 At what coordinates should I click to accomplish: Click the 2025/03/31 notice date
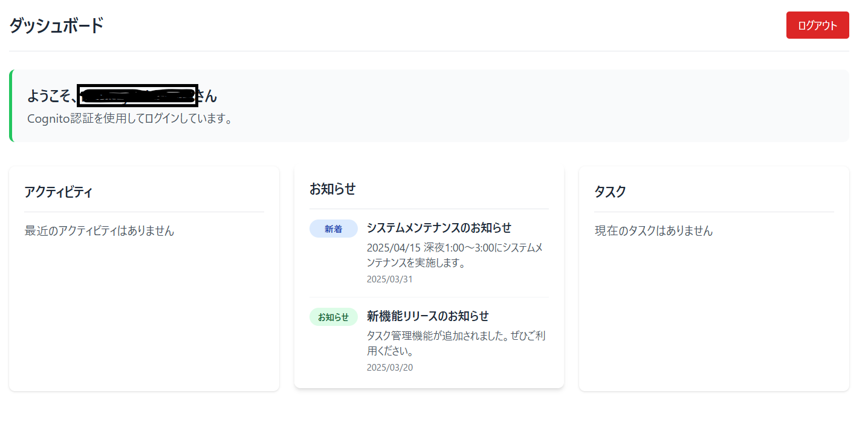click(x=389, y=279)
